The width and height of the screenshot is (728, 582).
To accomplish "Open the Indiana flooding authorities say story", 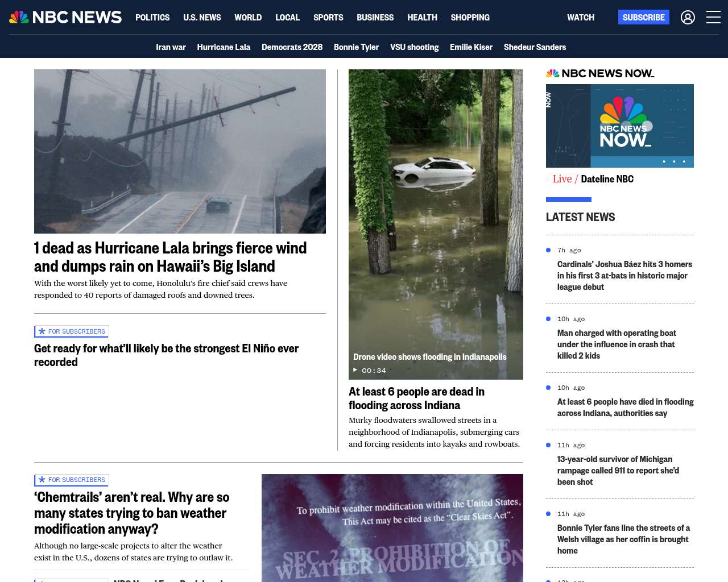I will pyautogui.click(x=625, y=408).
